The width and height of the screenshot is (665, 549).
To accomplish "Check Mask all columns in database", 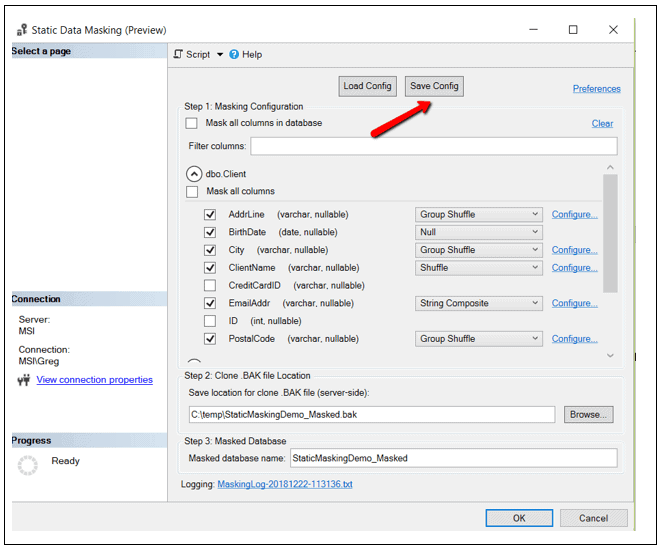I will (192, 123).
